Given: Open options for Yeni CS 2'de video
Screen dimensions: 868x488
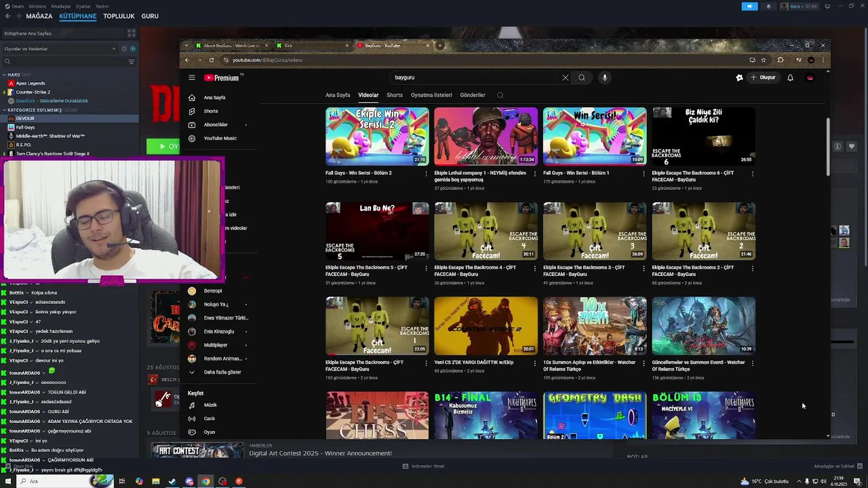Looking at the screenshot, I should [535, 363].
